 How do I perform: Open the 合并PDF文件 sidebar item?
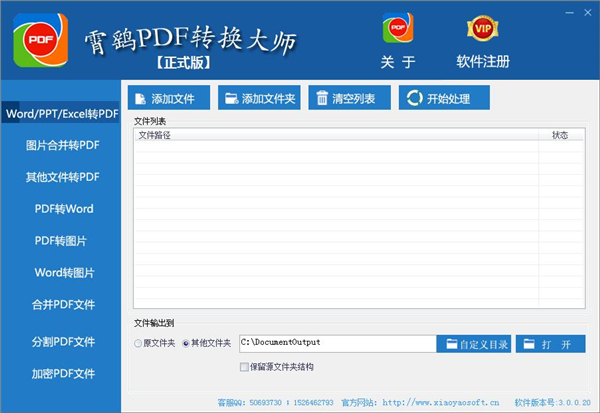63,304
